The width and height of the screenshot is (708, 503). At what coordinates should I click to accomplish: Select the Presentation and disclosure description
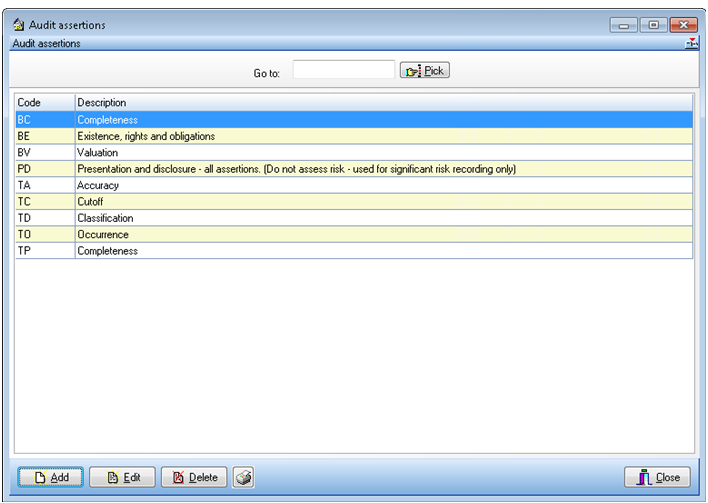383,169
